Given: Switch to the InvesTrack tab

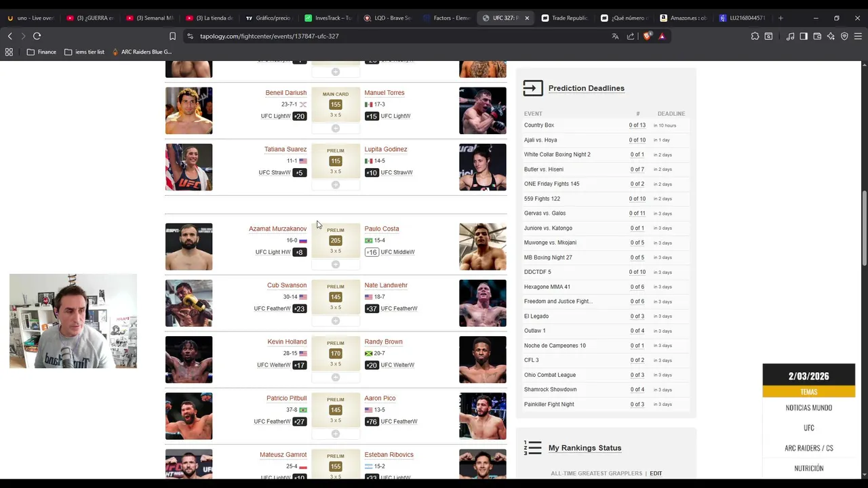Looking at the screenshot, I should tap(328, 18).
